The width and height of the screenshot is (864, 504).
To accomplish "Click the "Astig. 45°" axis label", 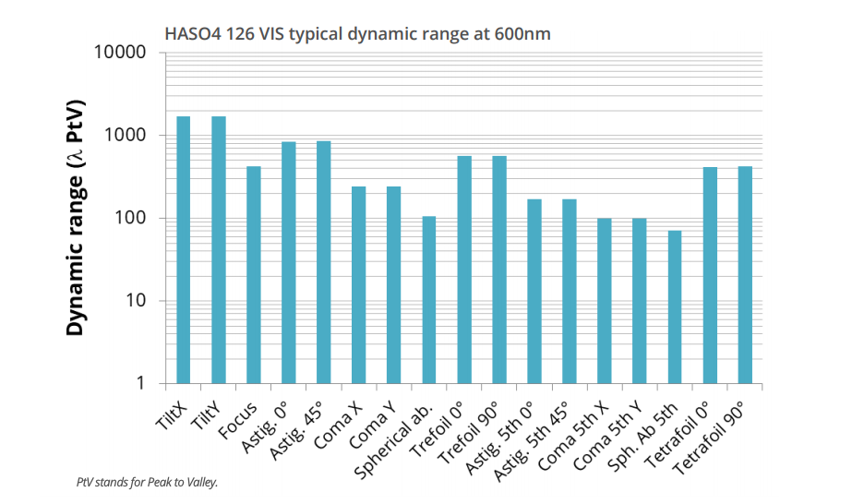I will pyautogui.click(x=297, y=431).
